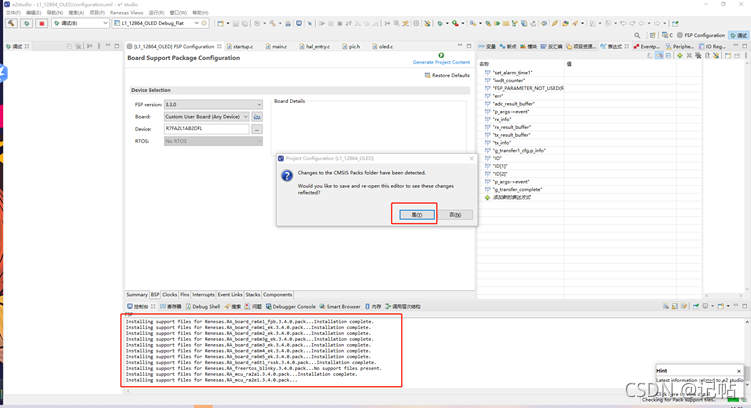
Task: Maximize the editor area
Action: [469, 46]
